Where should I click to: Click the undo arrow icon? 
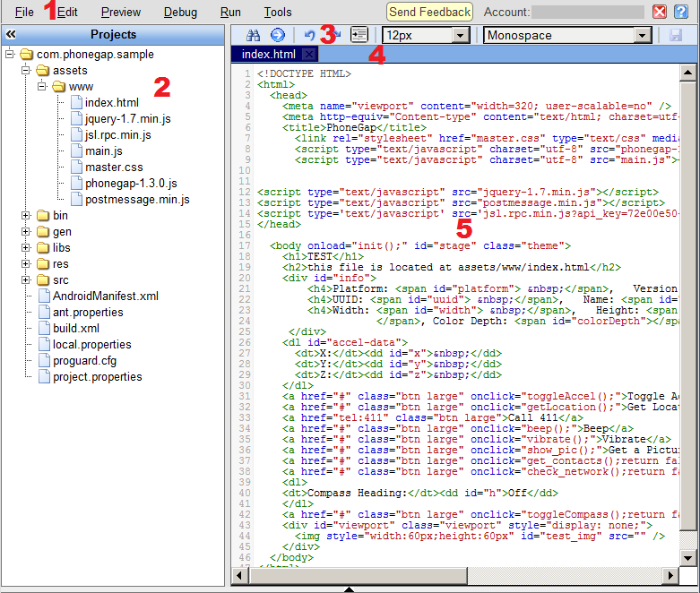pos(309,35)
